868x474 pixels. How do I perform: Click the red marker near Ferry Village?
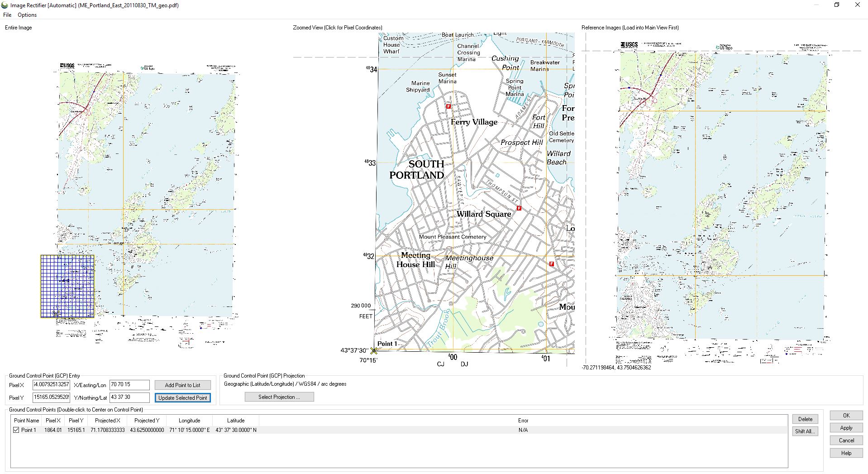point(448,106)
